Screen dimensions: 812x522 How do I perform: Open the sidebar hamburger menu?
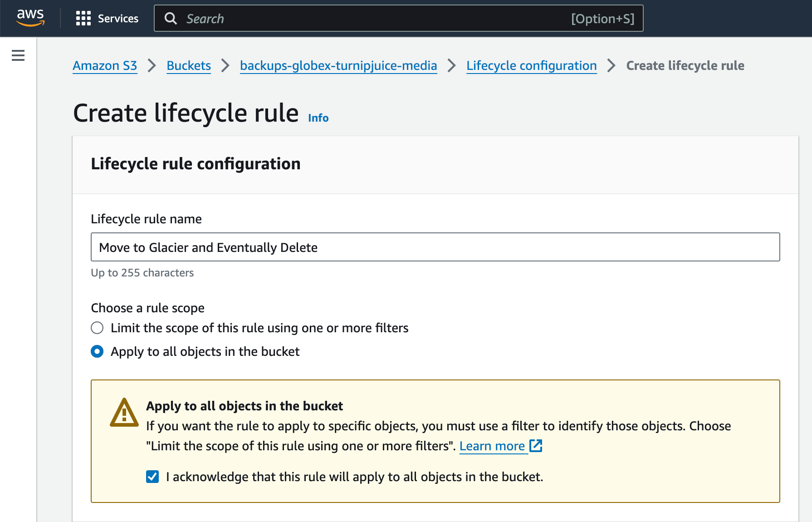(18, 55)
